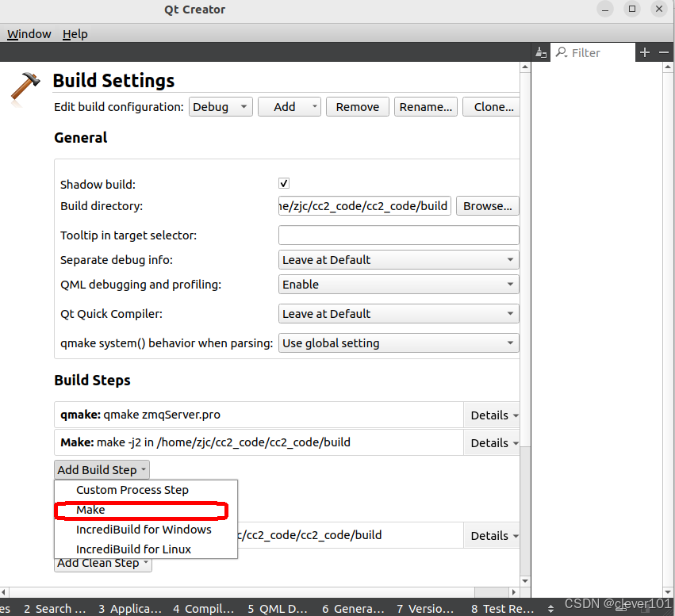The width and height of the screenshot is (675, 616).
Task: Open the 5 QML Debugger tab
Action: [278, 609]
